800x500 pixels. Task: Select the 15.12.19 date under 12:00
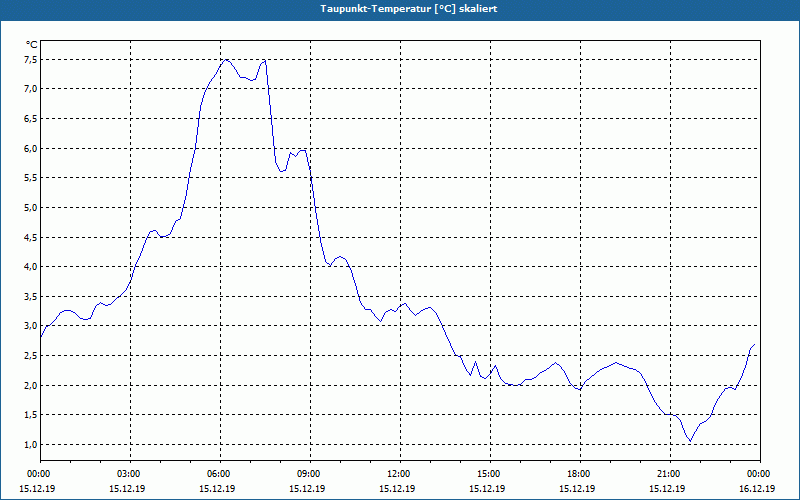(397, 488)
